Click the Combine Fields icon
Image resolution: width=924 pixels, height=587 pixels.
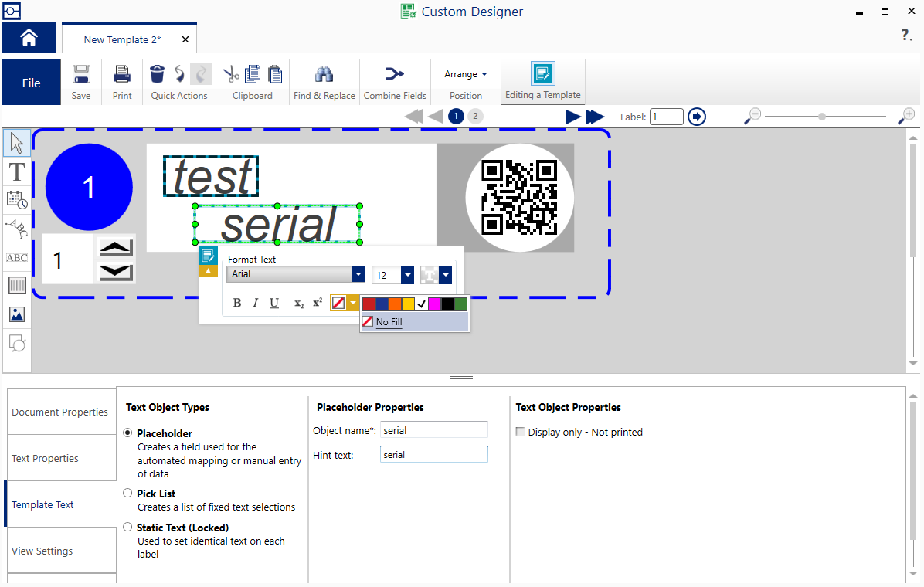(x=395, y=75)
